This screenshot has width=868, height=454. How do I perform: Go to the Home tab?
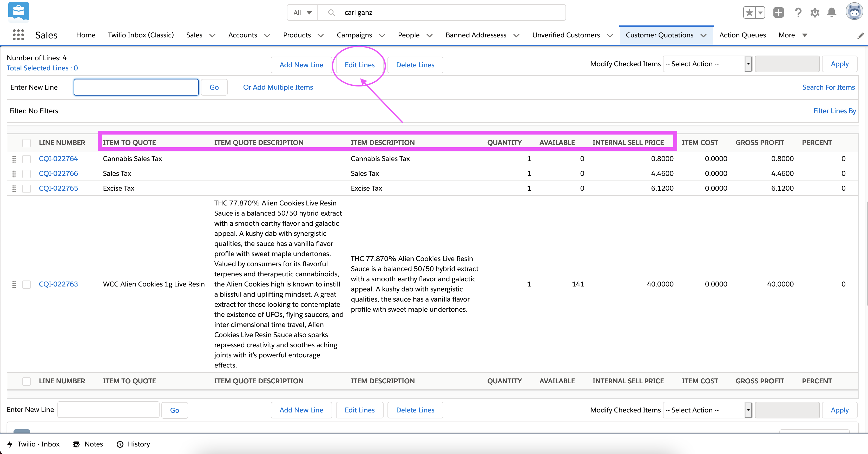(86, 35)
